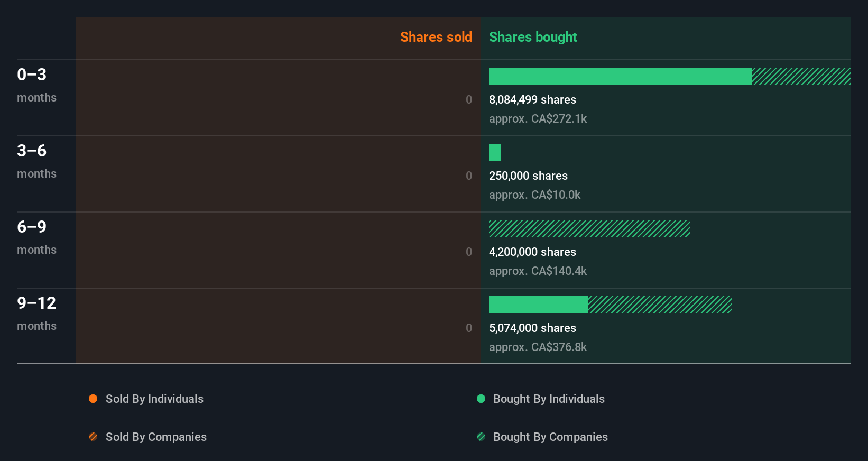Select the Bought By Individuals legend label
Image resolution: width=868 pixels, height=461 pixels.
tap(549, 399)
